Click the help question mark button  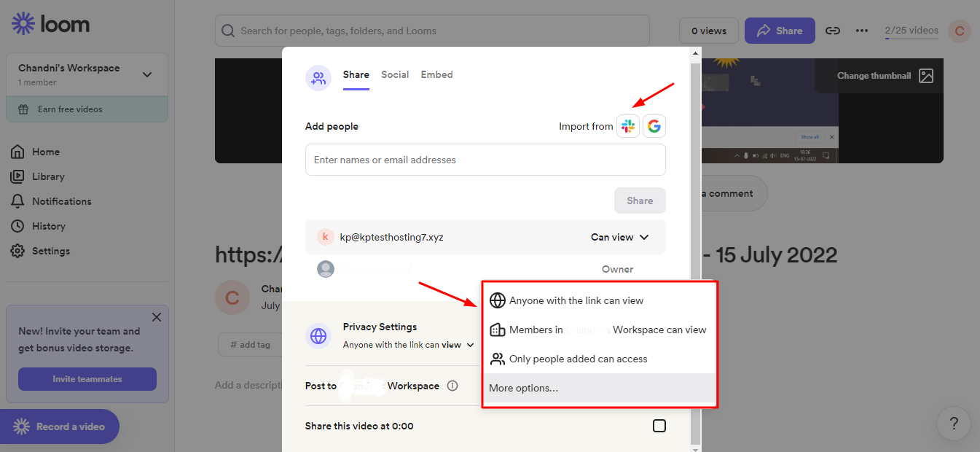click(954, 423)
